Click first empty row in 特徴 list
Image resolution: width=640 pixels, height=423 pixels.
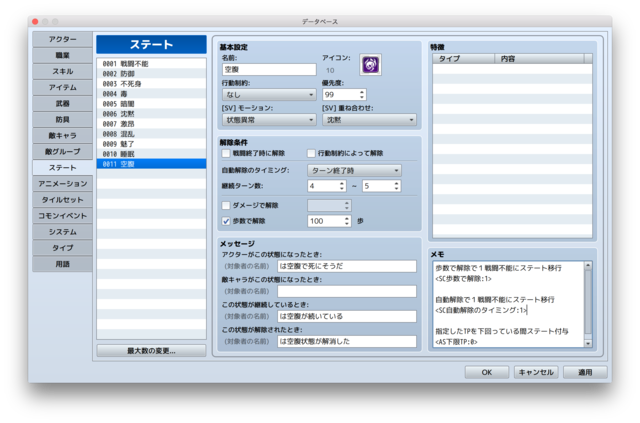pyautogui.click(x=512, y=69)
